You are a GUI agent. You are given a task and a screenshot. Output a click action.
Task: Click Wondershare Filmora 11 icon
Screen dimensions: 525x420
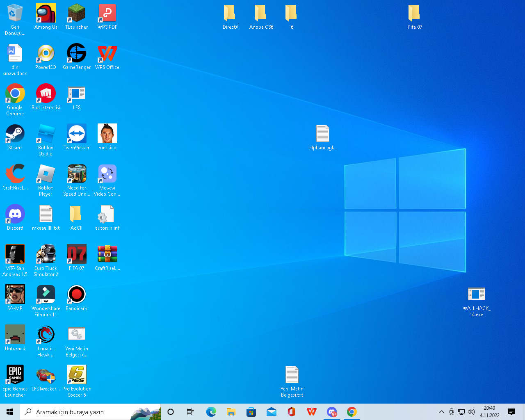click(46, 294)
